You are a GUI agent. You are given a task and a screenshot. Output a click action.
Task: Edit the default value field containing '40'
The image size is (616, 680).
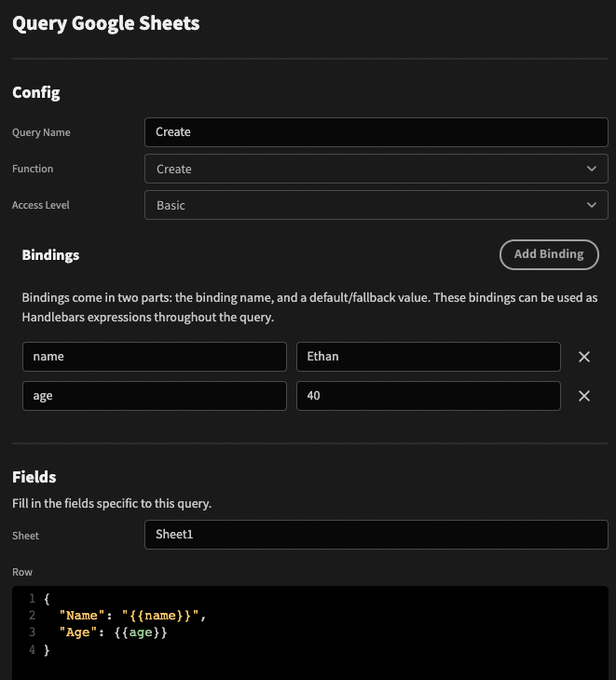pyautogui.click(x=428, y=396)
